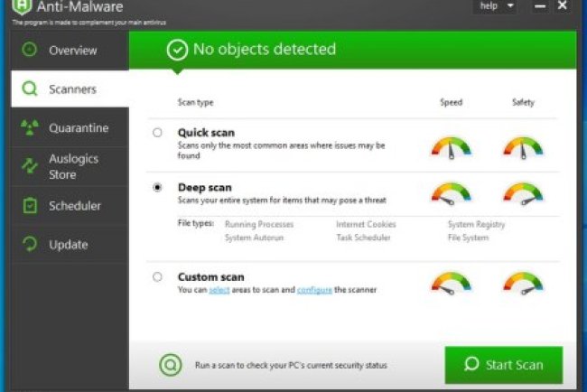Screen dimensions: 587x392
Task: Select the Quick scan radio button
Action: click(157, 133)
